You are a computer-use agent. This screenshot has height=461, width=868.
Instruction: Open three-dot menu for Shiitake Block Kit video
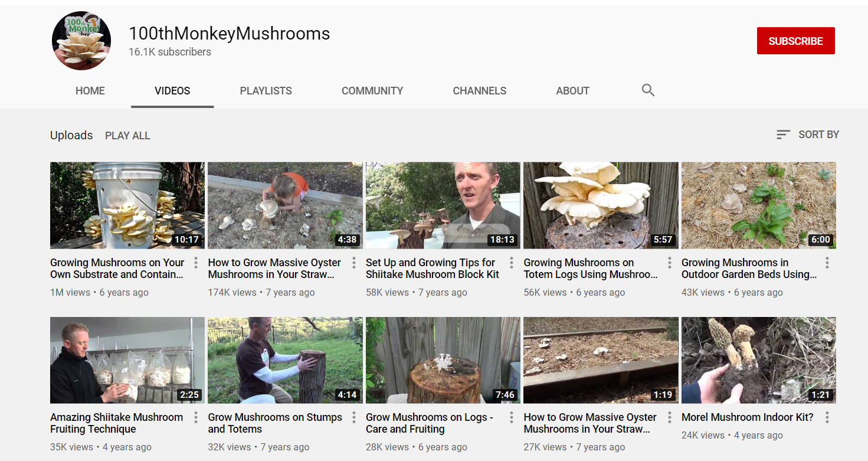coord(512,263)
